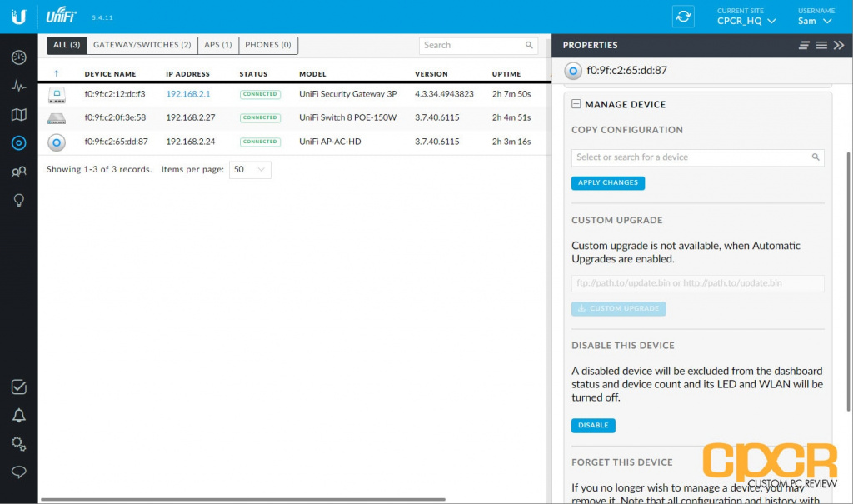Open the 192.168.2.1 IP address link
This screenshot has width=853, height=504.
(x=188, y=94)
